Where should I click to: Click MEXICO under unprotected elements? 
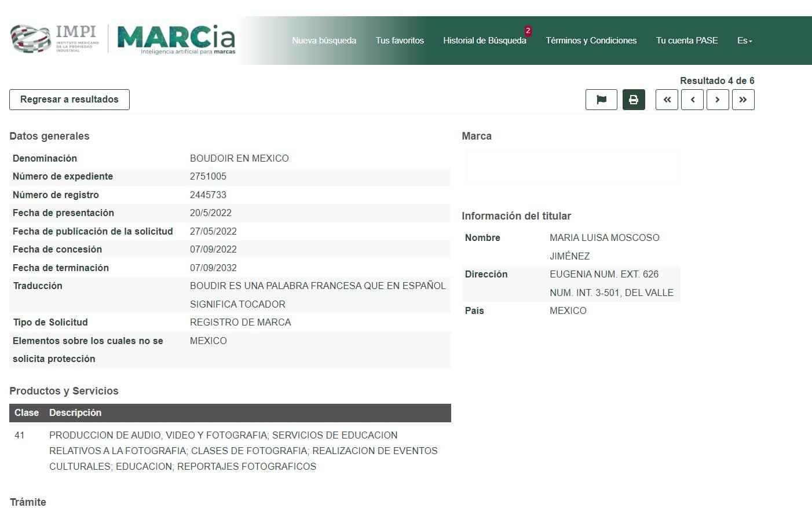coord(209,341)
